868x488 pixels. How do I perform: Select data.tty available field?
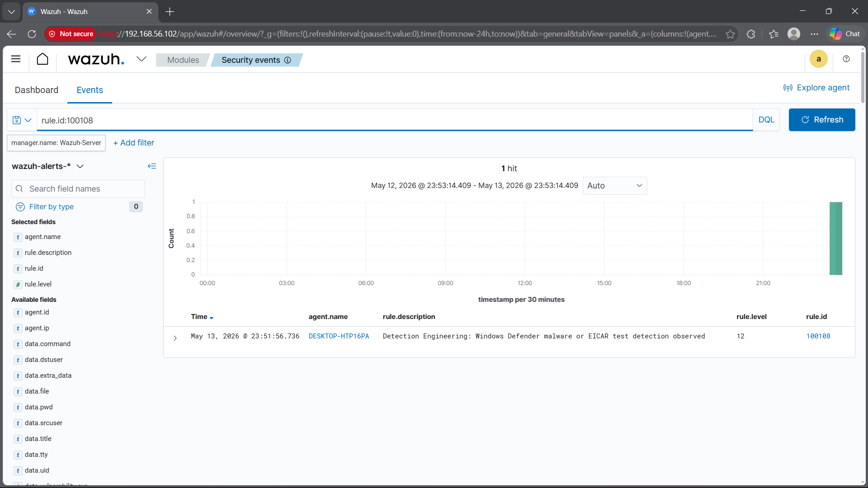click(x=36, y=455)
